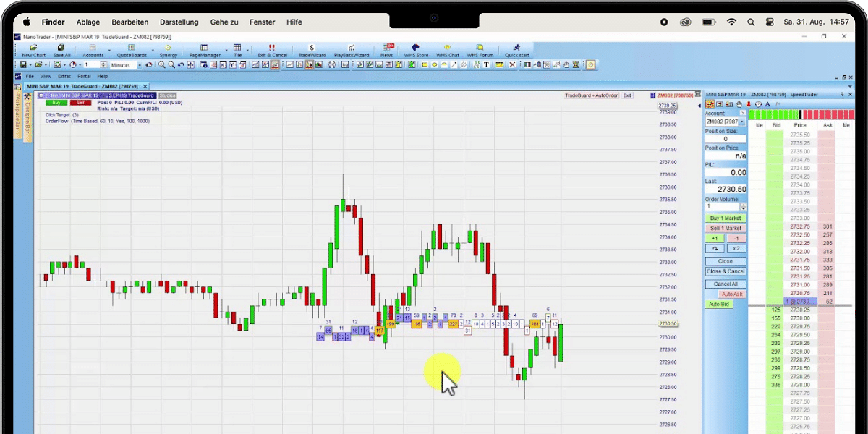Click the hand icon in SpeedTrader toolbar

coord(739,104)
